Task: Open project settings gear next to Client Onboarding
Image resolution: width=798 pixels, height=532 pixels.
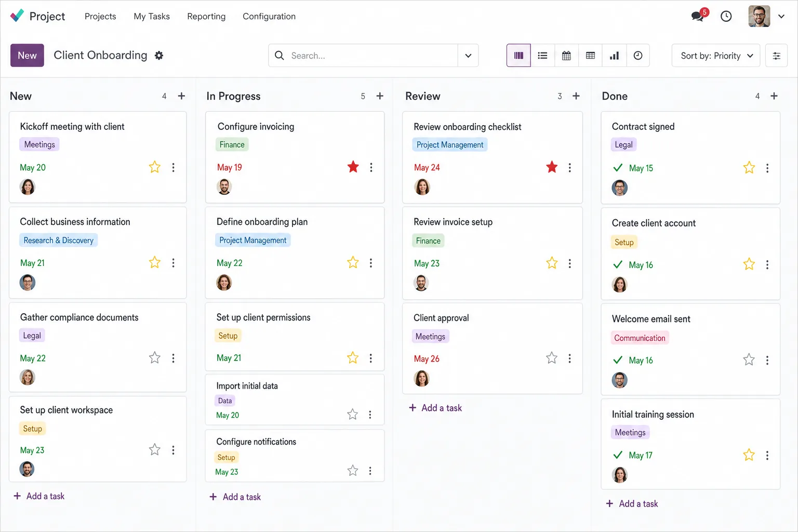Action: click(x=159, y=56)
